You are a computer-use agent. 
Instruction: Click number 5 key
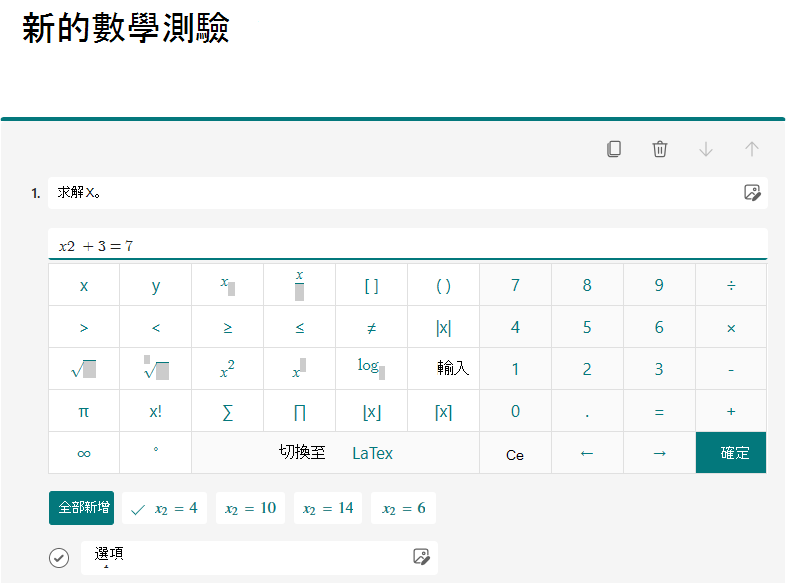pos(587,327)
